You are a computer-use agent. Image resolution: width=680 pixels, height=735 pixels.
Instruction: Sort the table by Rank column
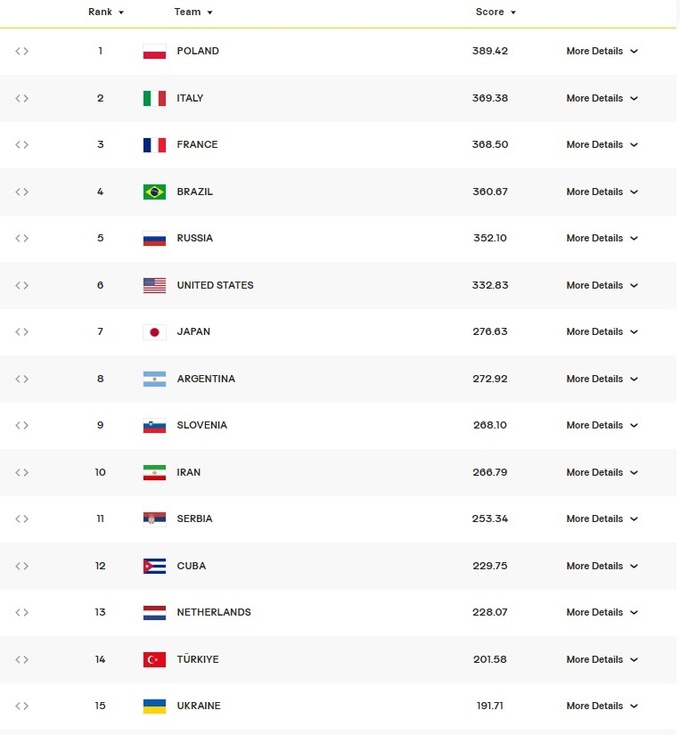pos(105,12)
